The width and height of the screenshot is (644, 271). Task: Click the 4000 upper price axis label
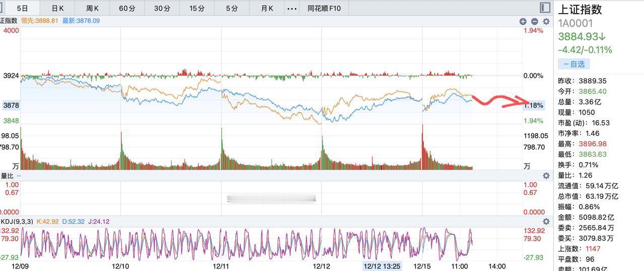tap(11, 30)
